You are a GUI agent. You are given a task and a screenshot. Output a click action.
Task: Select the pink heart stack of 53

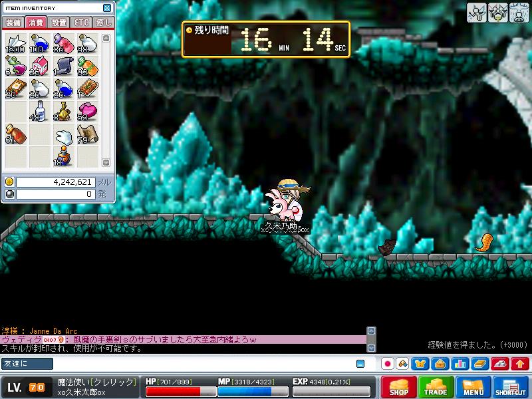tap(88, 112)
